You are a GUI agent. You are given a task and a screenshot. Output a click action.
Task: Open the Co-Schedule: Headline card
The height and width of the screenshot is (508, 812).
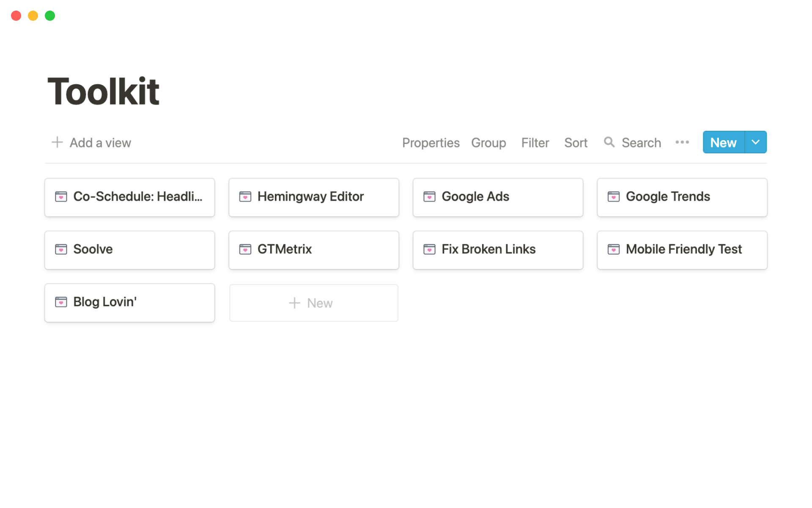point(129,197)
